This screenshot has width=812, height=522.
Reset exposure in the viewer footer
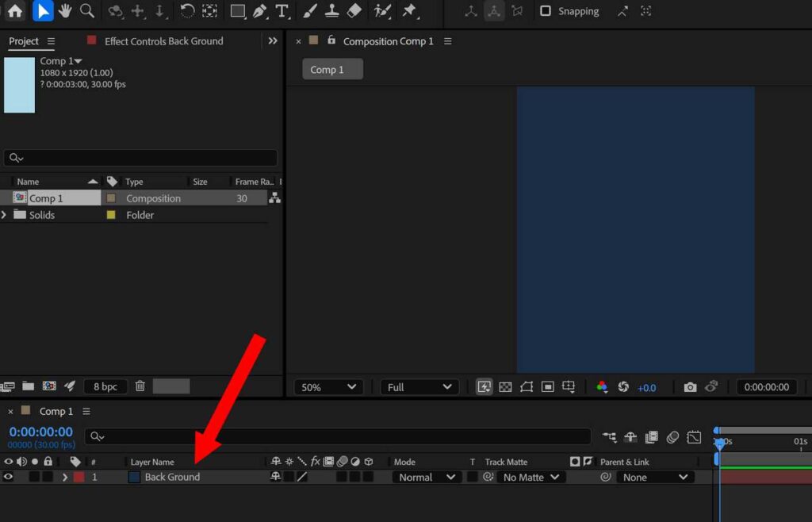623,387
